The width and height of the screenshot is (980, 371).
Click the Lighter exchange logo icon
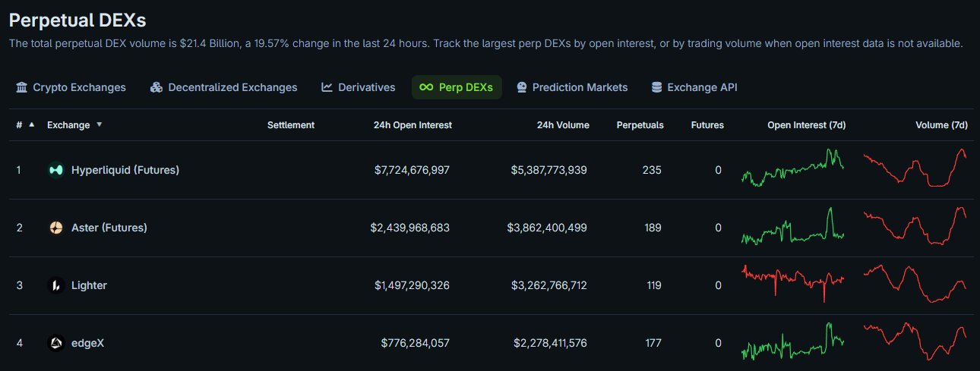[x=55, y=285]
